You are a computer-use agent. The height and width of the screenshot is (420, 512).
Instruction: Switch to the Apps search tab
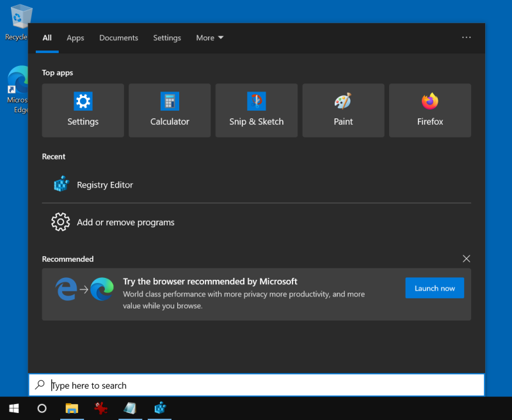(76, 38)
